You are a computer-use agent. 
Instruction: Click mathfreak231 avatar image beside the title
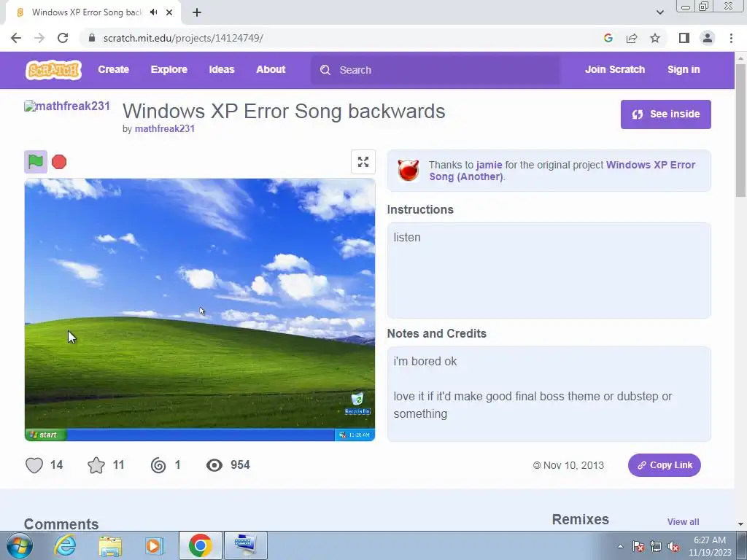(x=67, y=106)
